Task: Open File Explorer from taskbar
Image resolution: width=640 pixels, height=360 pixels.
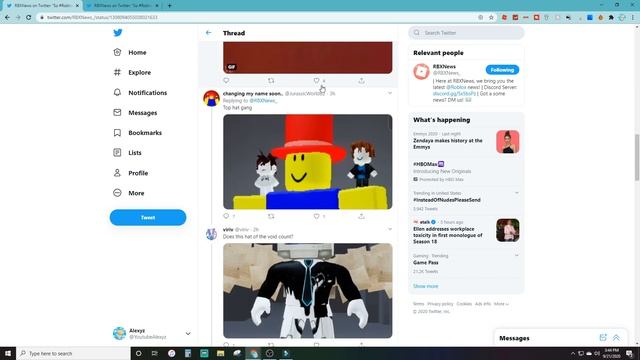Action: 220,353
